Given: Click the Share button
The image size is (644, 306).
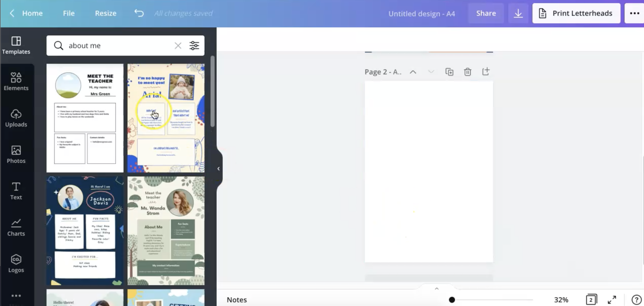Looking at the screenshot, I should pos(486,13).
